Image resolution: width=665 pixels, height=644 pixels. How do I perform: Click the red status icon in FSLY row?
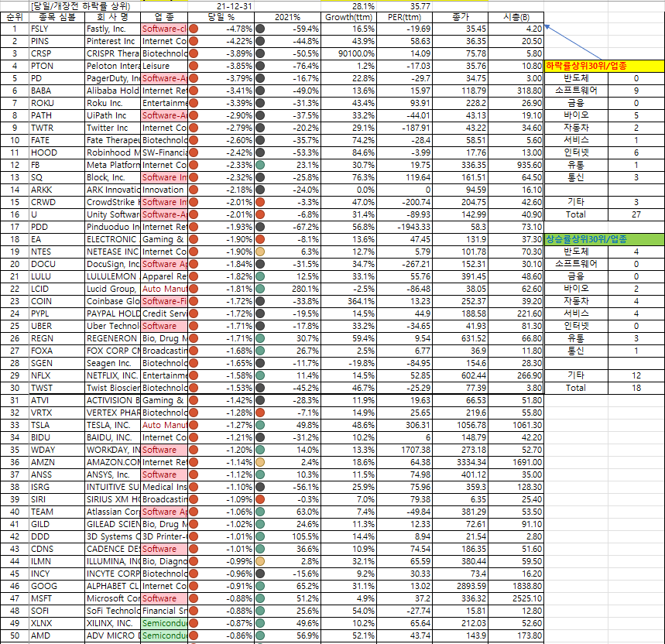(x=194, y=29)
